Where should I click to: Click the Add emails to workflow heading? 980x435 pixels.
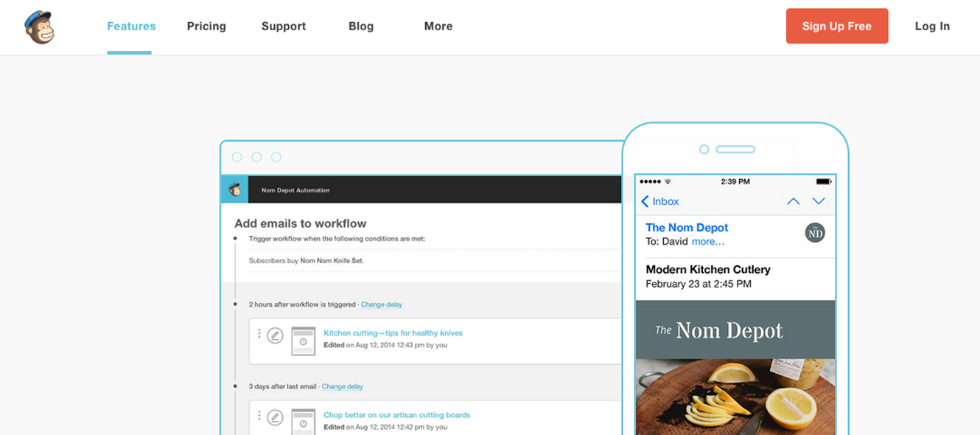coord(301,223)
